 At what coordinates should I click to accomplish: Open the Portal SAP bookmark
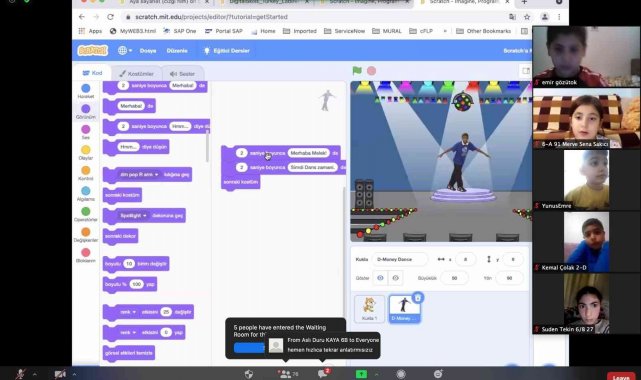(224, 31)
